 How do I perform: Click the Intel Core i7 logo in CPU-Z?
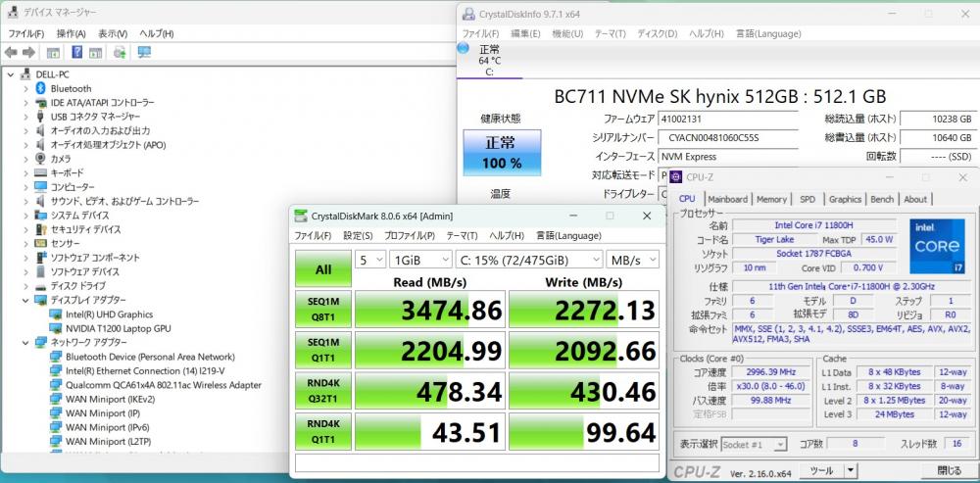click(x=937, y=245)
